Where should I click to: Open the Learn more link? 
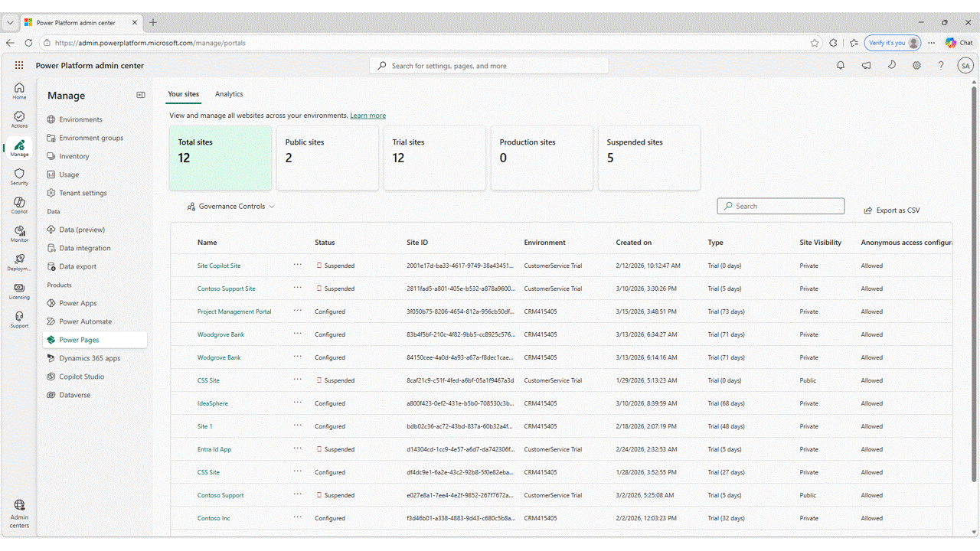point(367,116)
